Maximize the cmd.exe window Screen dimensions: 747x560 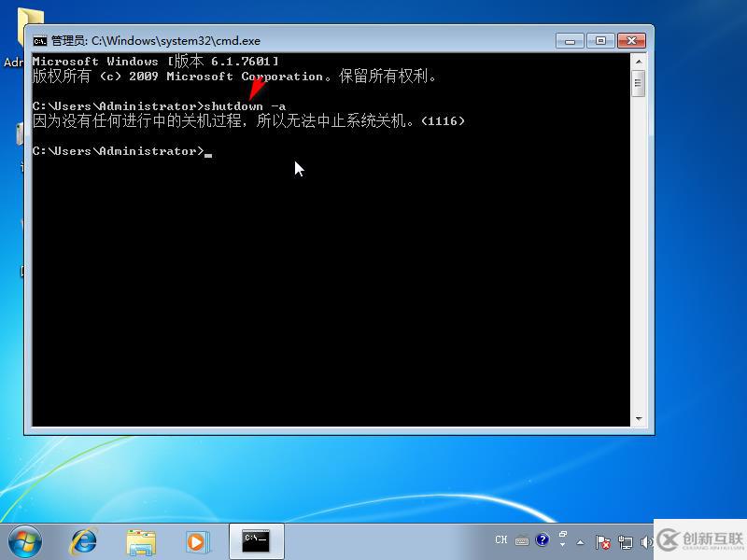(600, 41)
